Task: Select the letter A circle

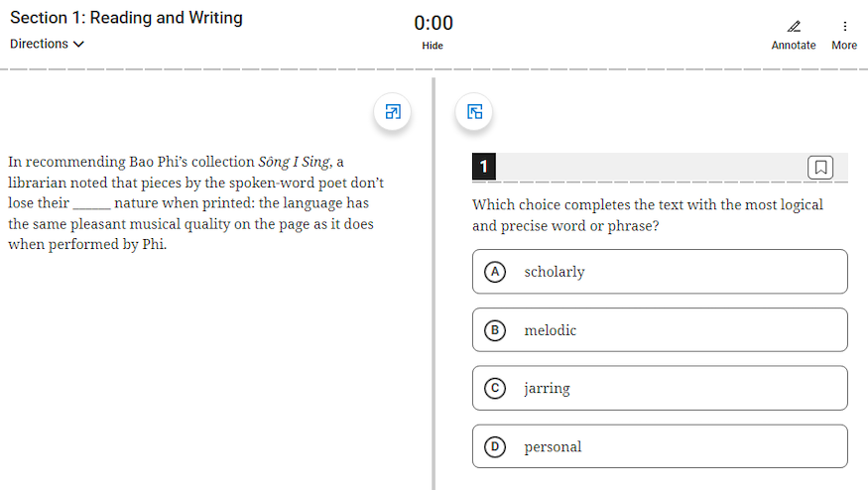Action: [x=494, y=272]
